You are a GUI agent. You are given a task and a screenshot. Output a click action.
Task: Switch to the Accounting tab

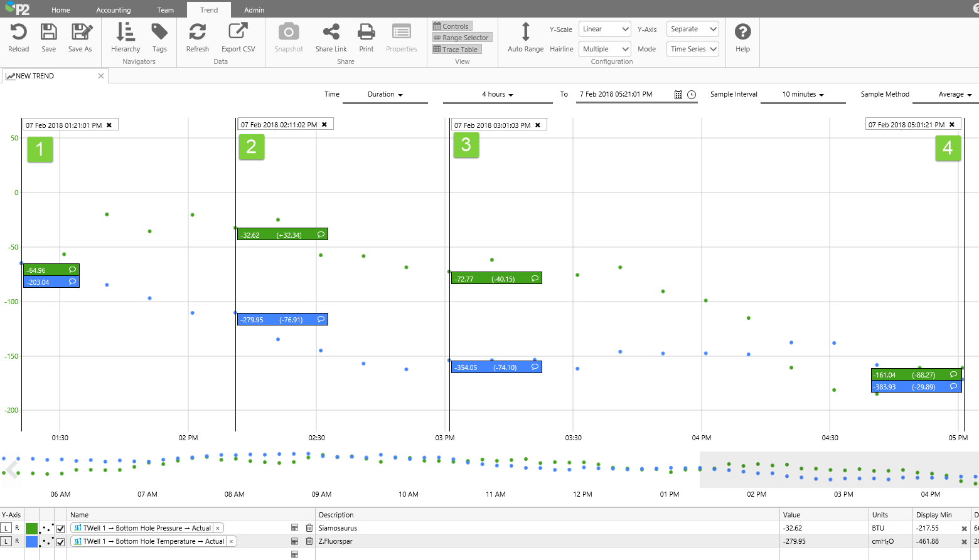tap(114, 10)
